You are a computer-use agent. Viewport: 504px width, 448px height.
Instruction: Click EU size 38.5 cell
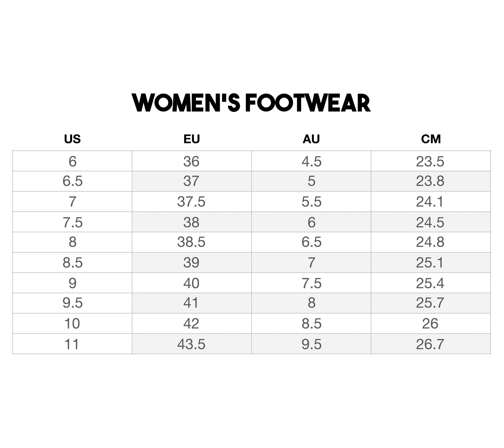point(192,242)
